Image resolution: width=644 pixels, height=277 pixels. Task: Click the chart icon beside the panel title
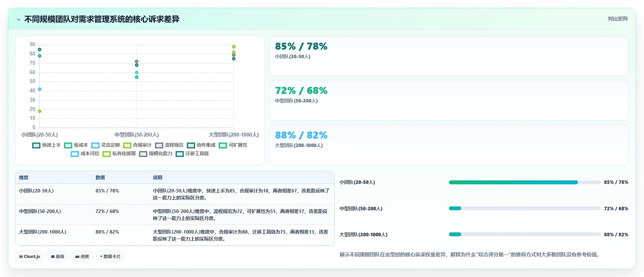(x=18, y=19)
